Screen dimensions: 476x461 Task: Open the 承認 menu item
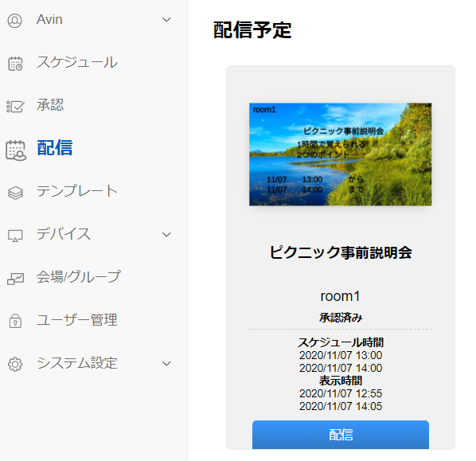tap(50, 105)
